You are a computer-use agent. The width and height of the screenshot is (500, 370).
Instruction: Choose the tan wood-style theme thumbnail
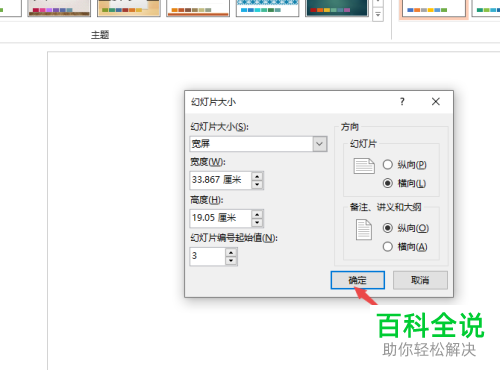129,7
